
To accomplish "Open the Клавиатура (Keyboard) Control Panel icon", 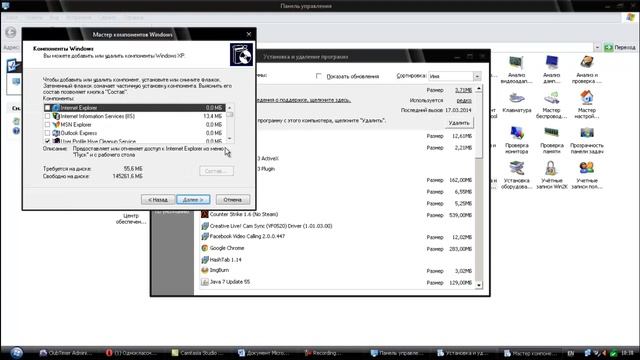I will pos(516,98).
